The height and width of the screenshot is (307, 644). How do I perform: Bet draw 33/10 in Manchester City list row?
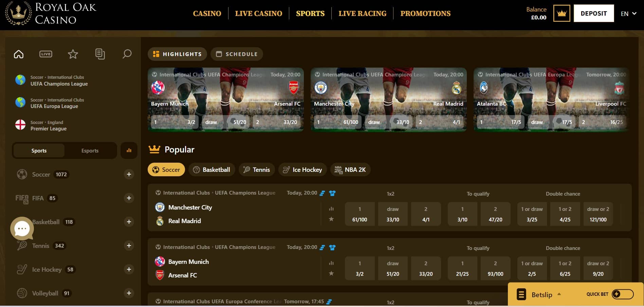(393, 214)
